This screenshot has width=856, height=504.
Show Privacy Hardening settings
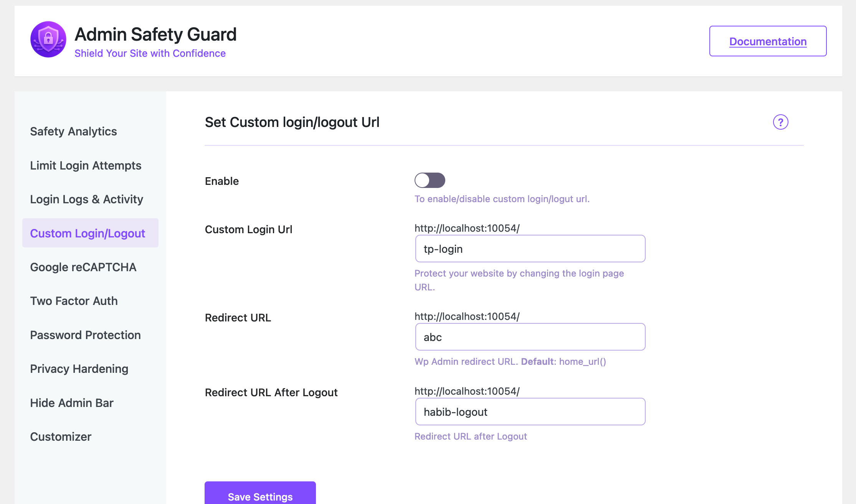[79, 369]
